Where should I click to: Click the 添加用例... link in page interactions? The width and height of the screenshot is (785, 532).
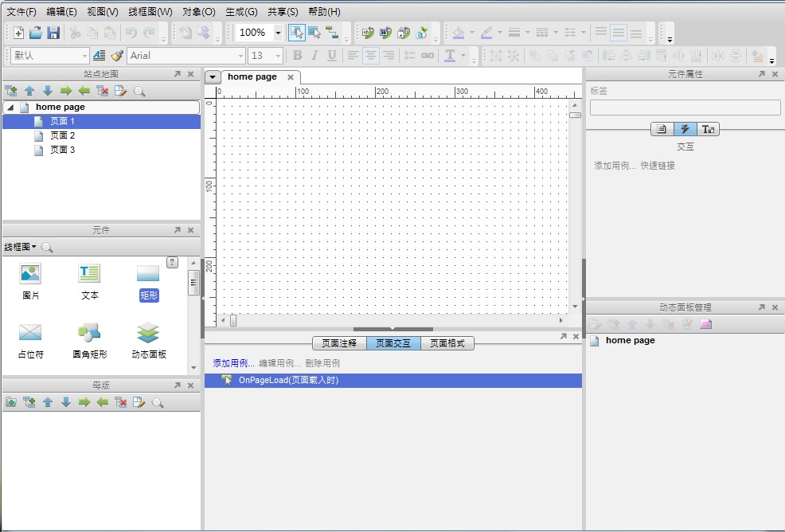pos(234,363)
